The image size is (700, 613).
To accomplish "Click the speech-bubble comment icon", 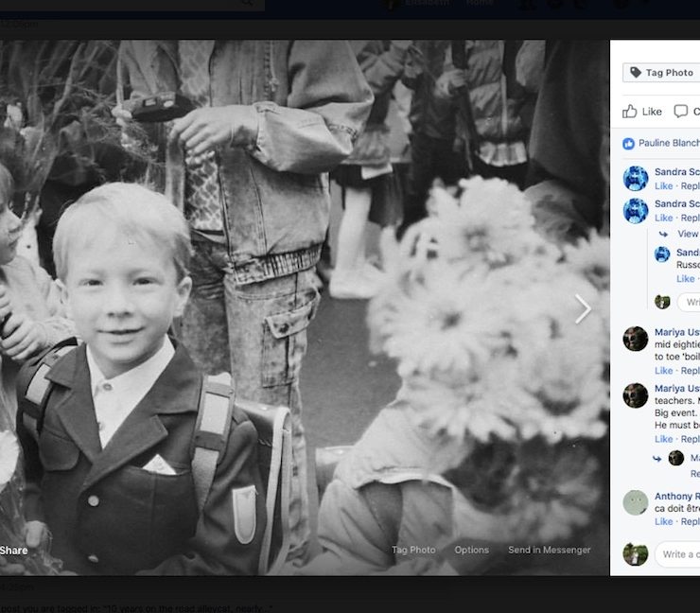I will pyautogui.click(x=680, y=112).
